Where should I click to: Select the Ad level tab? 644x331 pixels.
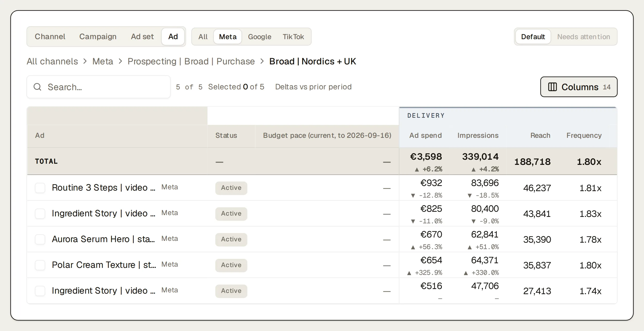pyautogui.click(x=173, y=37)
